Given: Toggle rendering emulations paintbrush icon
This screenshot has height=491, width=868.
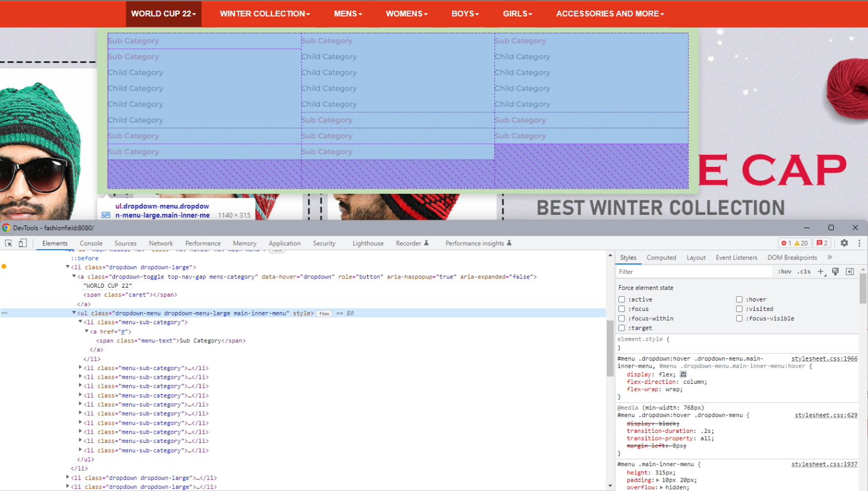Looking at the screenshot, I should [835, 271].
